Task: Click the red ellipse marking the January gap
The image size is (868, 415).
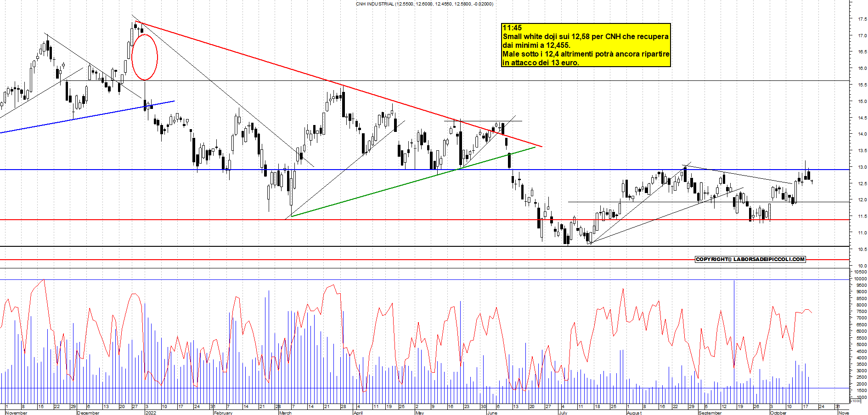Action: [145, 57]
